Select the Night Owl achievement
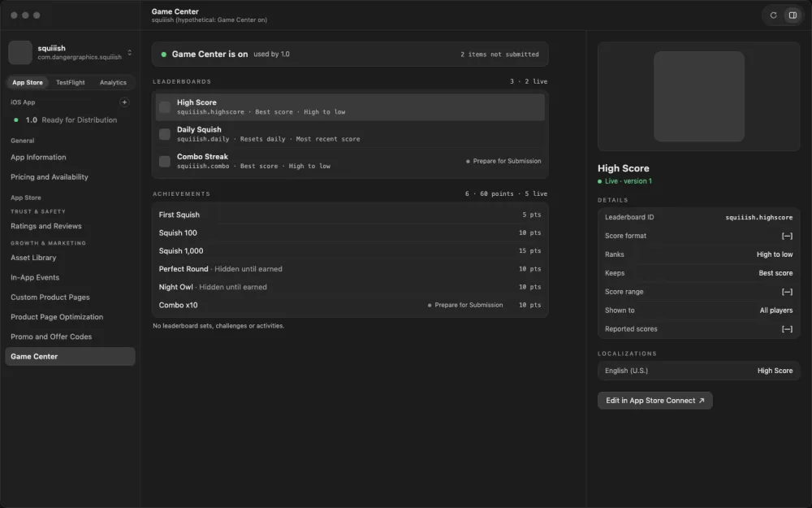 tap(350, 287)
